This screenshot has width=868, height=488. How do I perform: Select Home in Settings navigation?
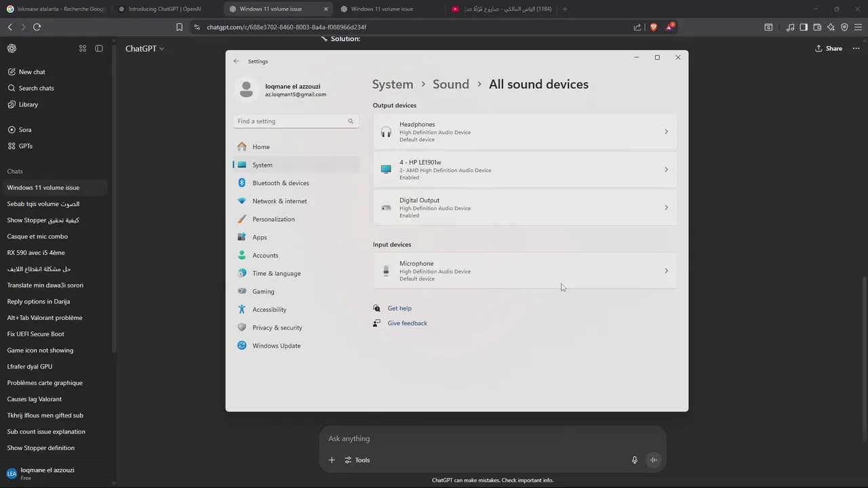[x=296, y=147]
